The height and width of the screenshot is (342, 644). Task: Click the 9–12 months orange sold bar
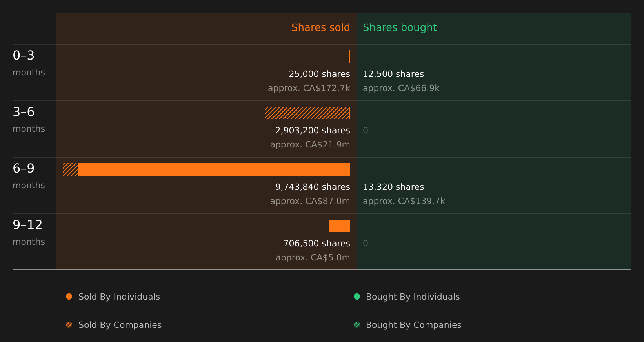(x=340, y=226)
